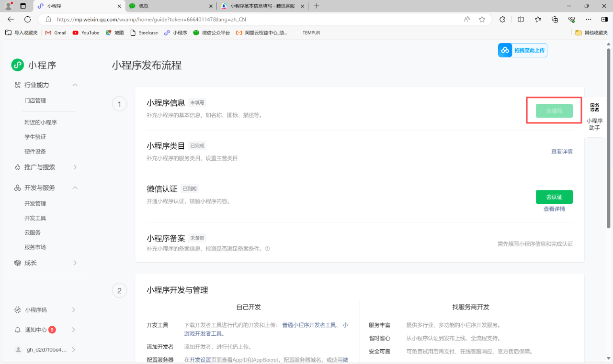This screenshot has height=364, width=613.
Task: Open 硬件设备 in the sidebar
Action: coord(35,152)
